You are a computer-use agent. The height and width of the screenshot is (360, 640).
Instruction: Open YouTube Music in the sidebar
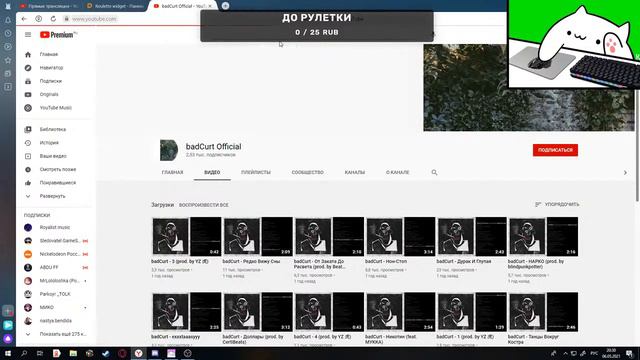(x=56, y=108)
